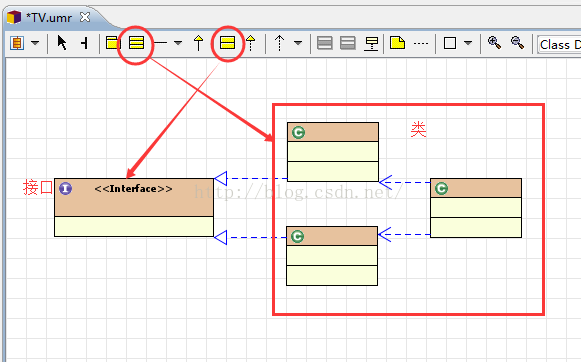Open the rectangle shape dropdown arrow
The image size is (581, 362).
coord(468,43)
